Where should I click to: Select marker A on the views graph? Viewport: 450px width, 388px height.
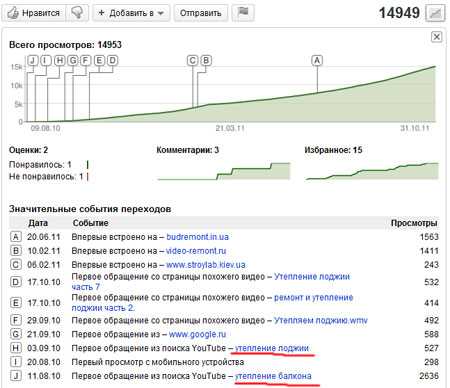tap(317, 60)
